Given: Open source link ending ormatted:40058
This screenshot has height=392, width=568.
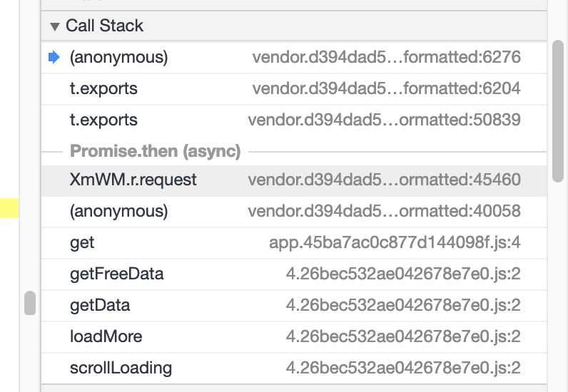Looking at the screenshot, I should click(384, 212).
